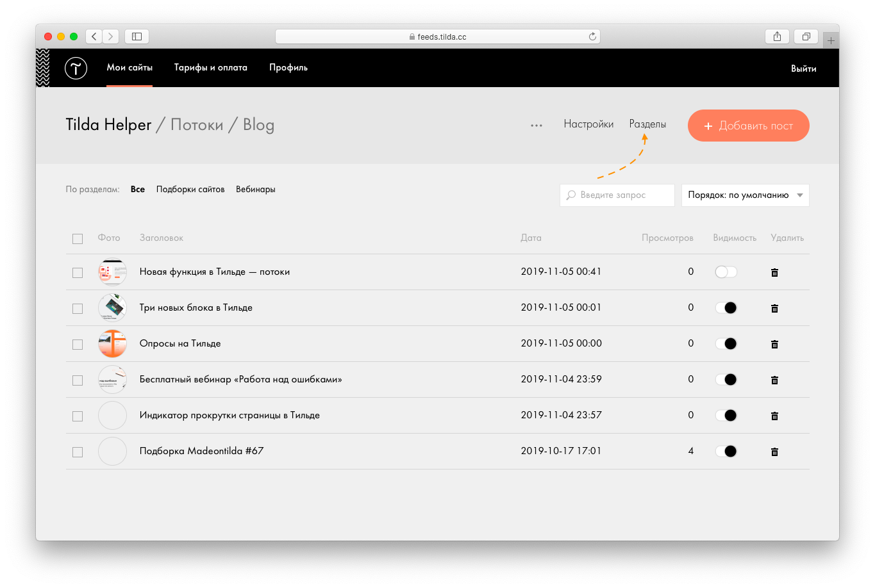Select all posts with the header checkbox
The width and height of the screenshot is (875, 588).
pos(78,239)
